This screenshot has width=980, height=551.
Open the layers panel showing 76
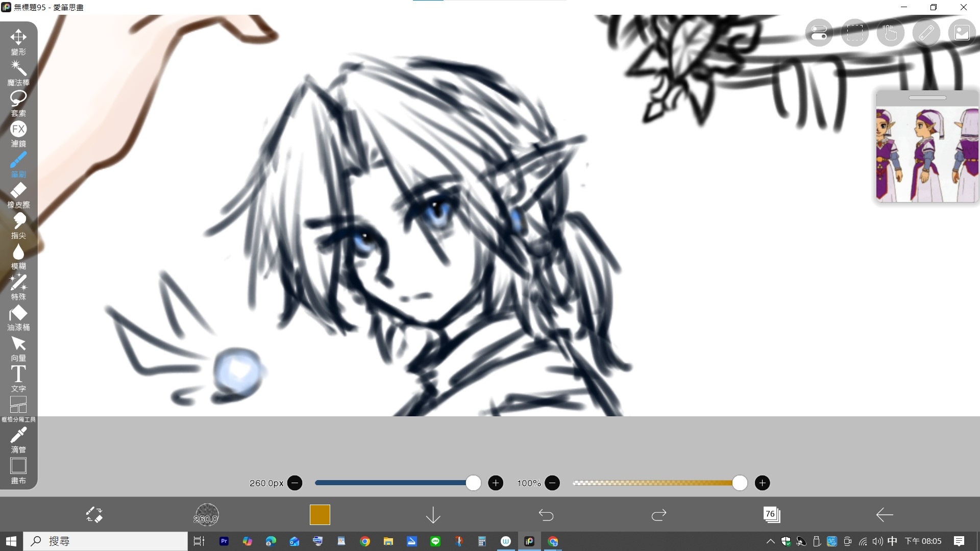(771, 515)
